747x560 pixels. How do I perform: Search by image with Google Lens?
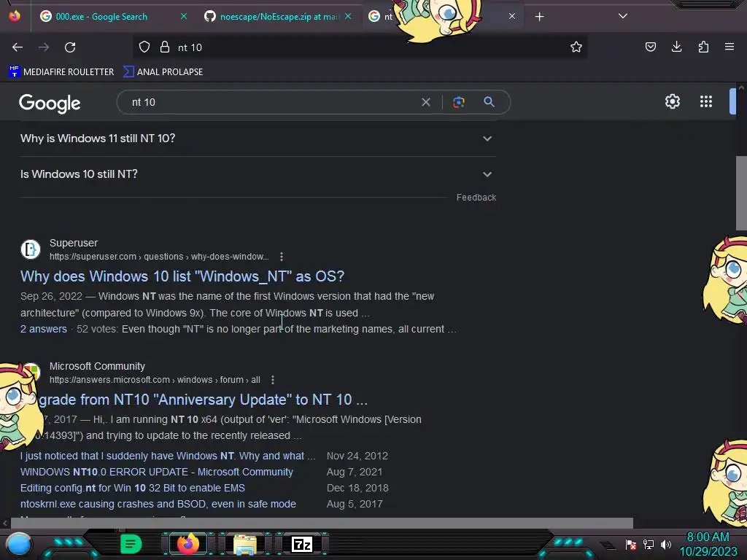(x=459, y=102)
